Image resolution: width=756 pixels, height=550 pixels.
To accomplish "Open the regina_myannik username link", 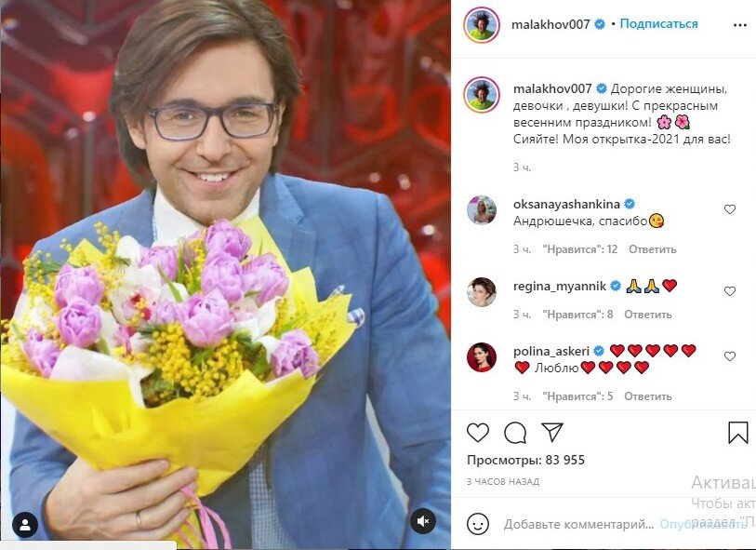I will tap(559, 286).
